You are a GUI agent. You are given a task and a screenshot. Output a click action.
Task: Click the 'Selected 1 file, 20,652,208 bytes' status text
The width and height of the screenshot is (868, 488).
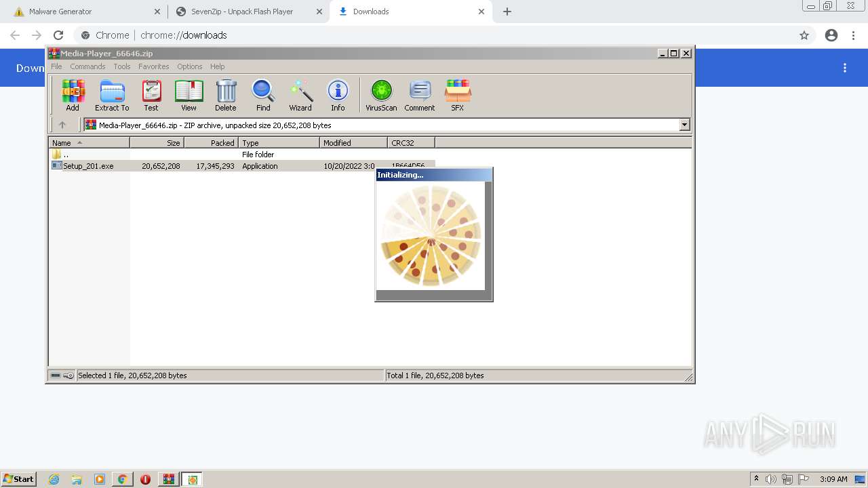coord(132,375)
